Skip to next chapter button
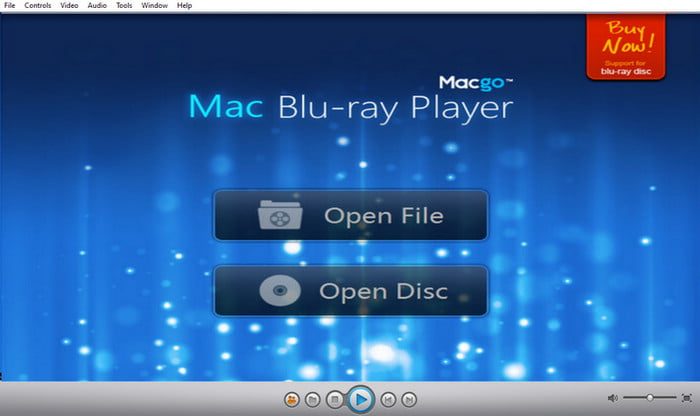The image size is (700, 416). click(409, 399)
